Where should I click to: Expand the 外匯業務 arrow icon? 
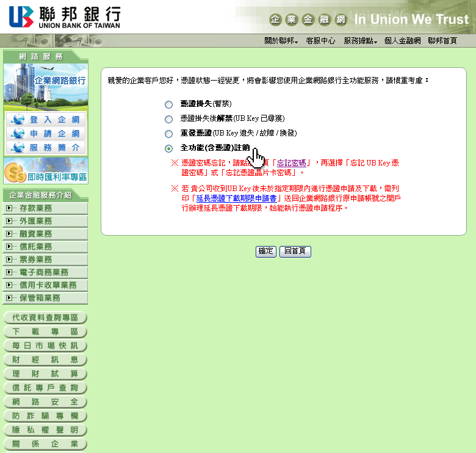9,221
